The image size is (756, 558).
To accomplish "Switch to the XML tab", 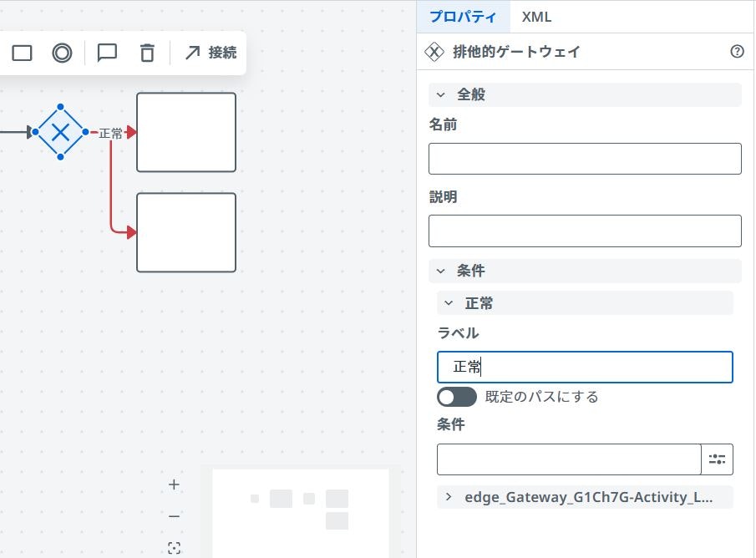I will click(536, 17).
